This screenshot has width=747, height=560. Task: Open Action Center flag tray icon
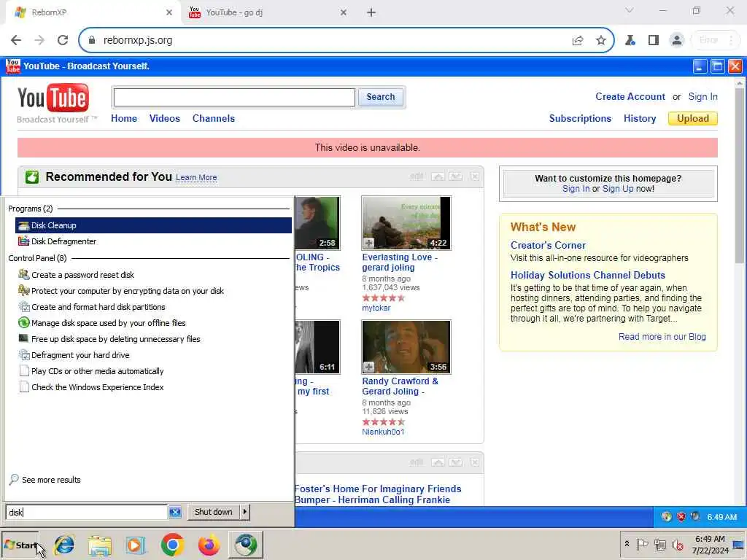[x=642, y=544]
